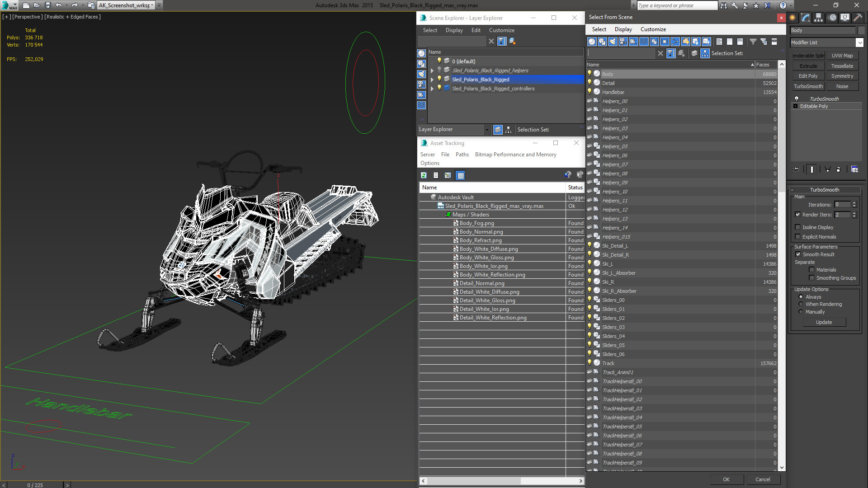This screenshot has height=488, width=868.
Task: Open the Create command panel tab
Action: point(793,18)
